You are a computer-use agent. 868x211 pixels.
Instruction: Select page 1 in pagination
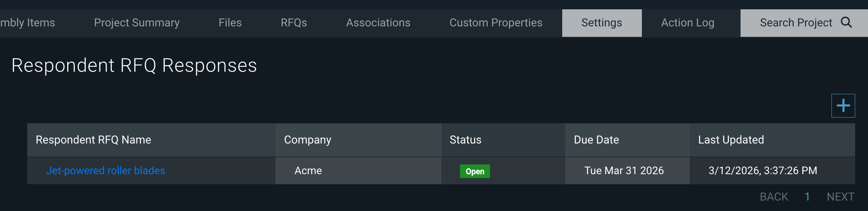[807, 197]
